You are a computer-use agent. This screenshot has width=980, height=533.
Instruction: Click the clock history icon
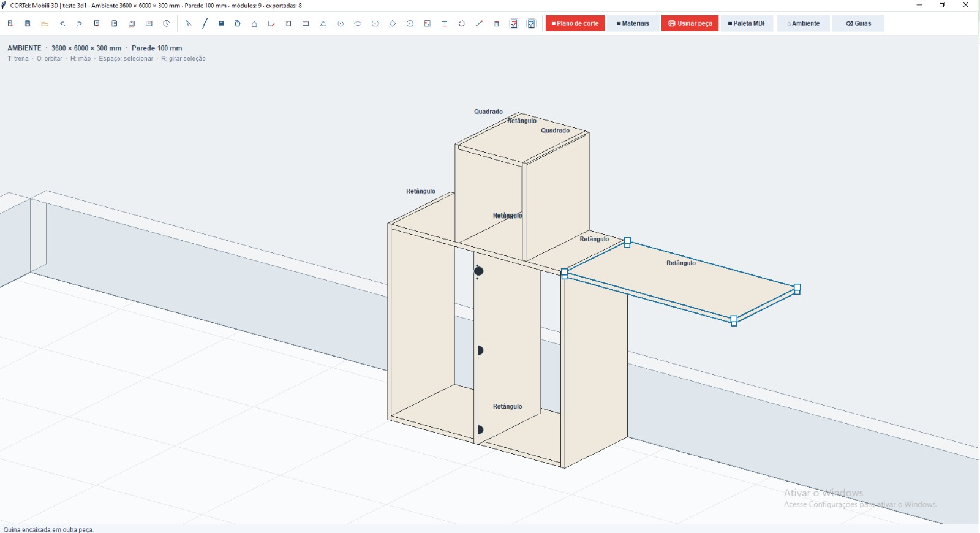166,23
